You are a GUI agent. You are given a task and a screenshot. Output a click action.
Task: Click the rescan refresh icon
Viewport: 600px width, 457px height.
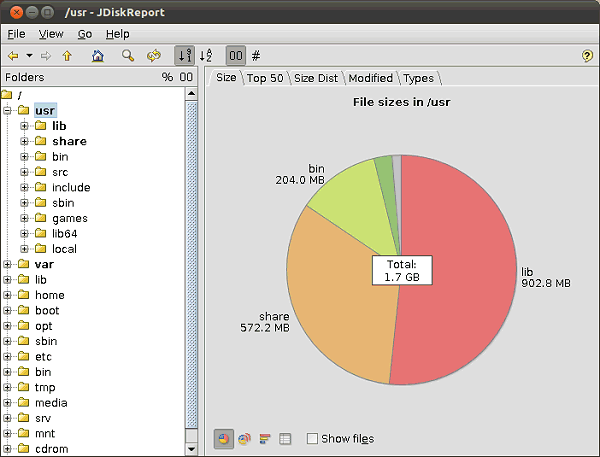pyautogui.click(x=154, y=56)
